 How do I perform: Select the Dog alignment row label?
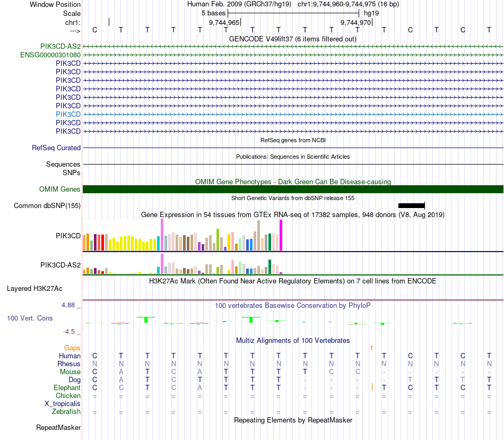coord(74,380)
